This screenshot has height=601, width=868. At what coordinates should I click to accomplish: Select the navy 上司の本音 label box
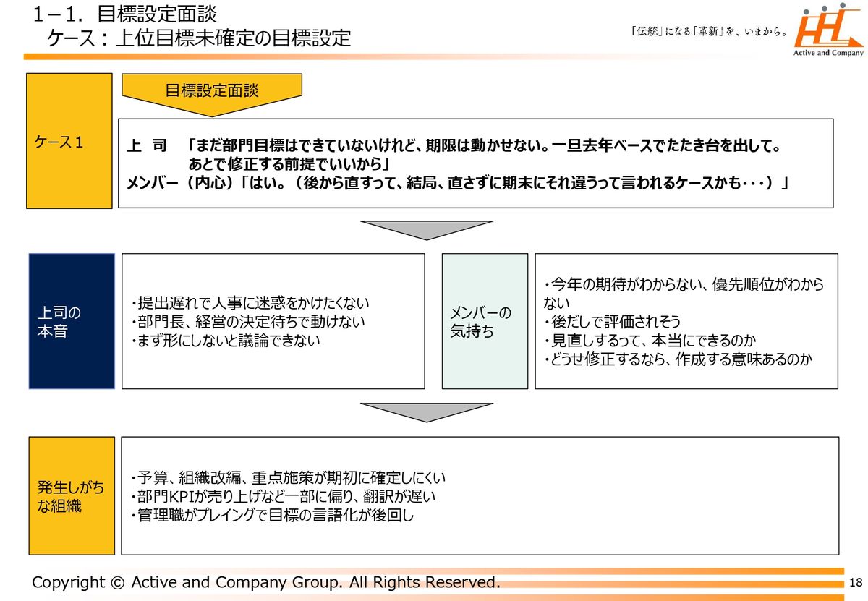coord(72,321)
